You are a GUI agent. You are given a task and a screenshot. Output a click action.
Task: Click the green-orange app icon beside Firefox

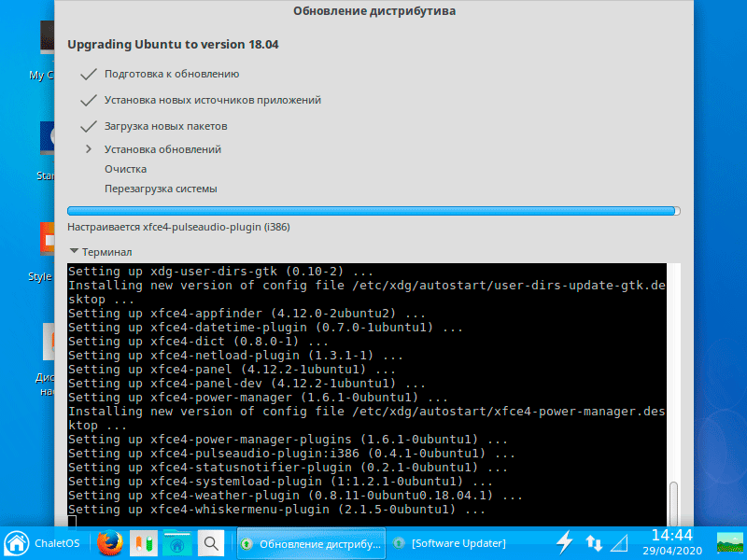[x=142, y=542]
